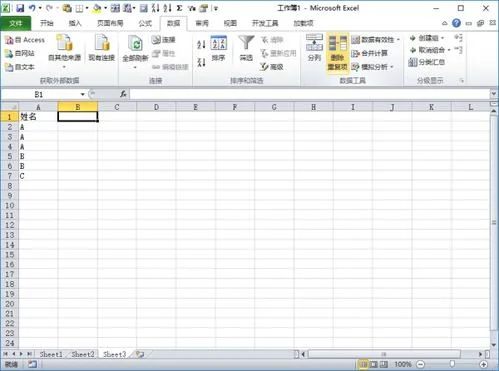Open the 模拟分析 (What-If Analysis) dropdown
The image size is (499, 371).
[392, 67]
